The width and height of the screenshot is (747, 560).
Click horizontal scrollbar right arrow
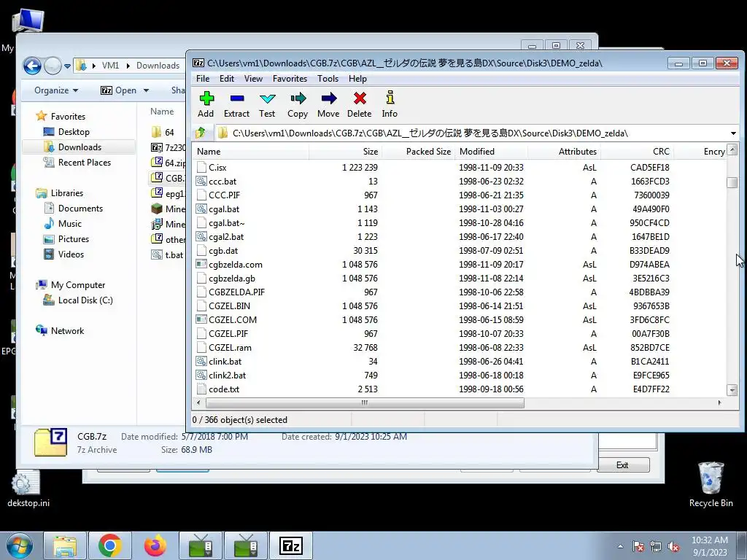tap(719, 402)
